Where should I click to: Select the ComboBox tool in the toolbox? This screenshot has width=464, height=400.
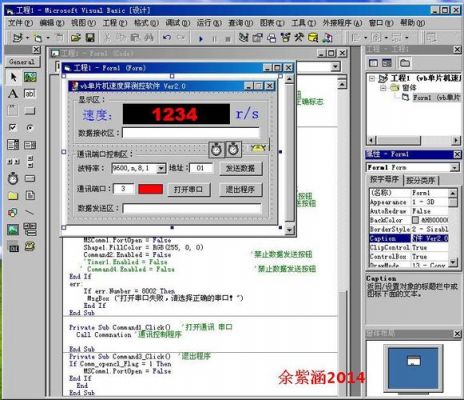[13, 145]
